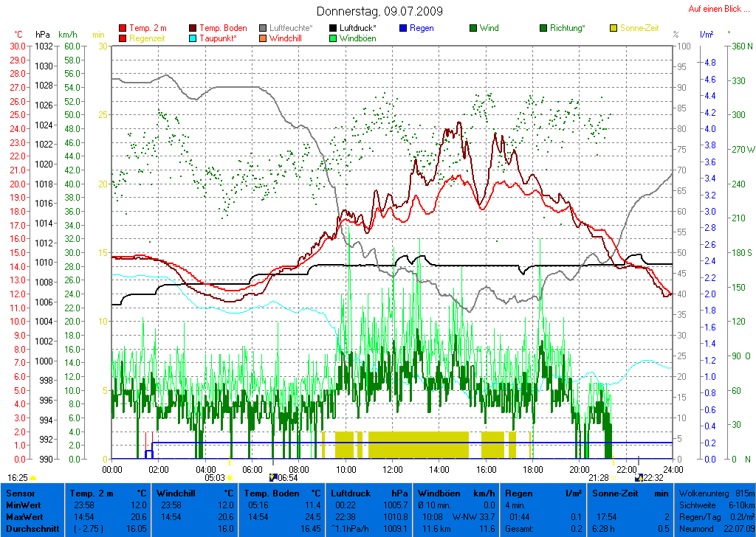
Task: Click the red Temp. 2 m legend swatch
Action: 123,28
